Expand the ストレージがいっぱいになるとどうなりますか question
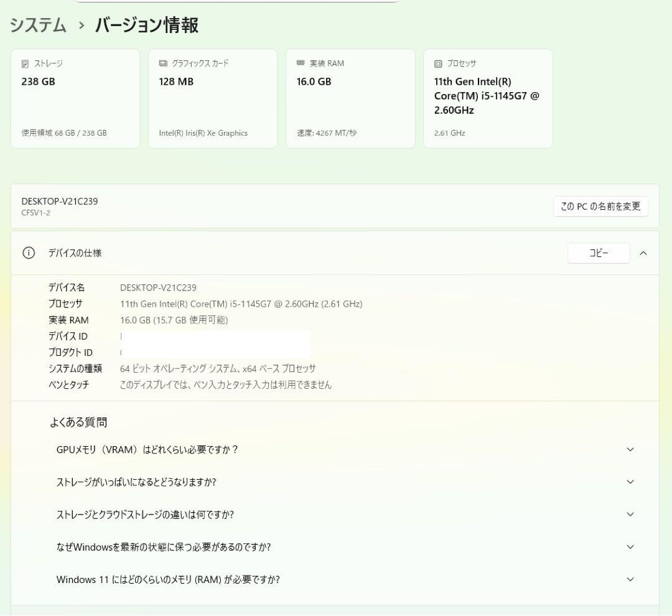672x616 pixels. pos(630,482)
